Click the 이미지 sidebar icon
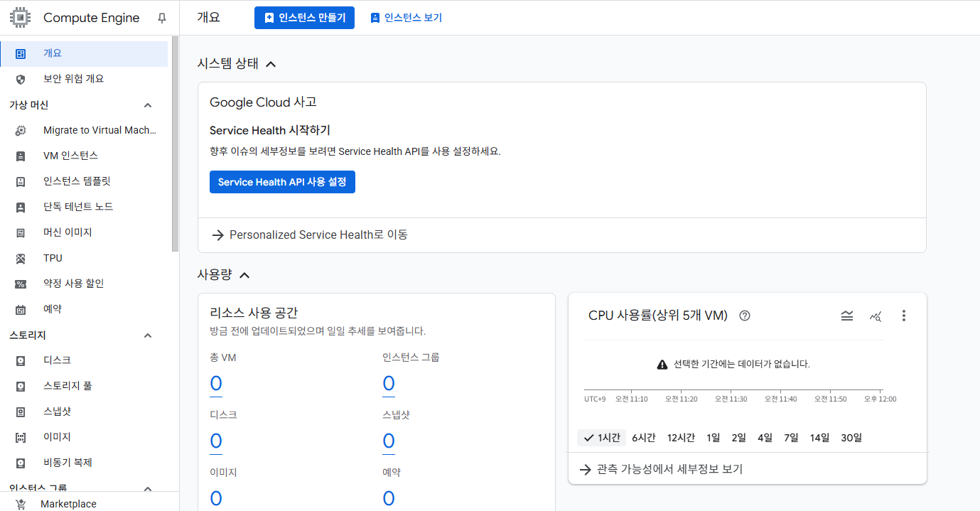The image size is (980, 511). (x=21, y=437)
